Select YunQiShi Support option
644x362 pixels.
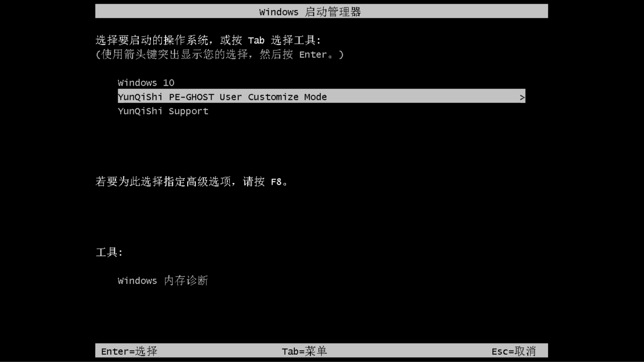[x=163, y=111]
